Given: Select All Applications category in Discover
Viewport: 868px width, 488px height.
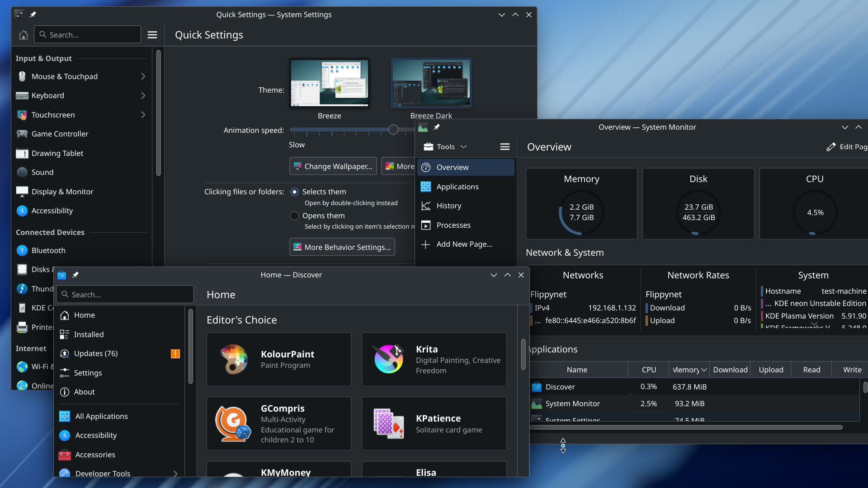Looking at the screenshot, I should coord(120,416).
